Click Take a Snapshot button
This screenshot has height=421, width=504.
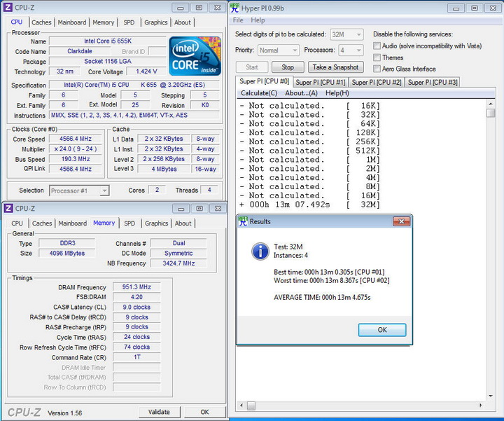click(x=335, y=67)
